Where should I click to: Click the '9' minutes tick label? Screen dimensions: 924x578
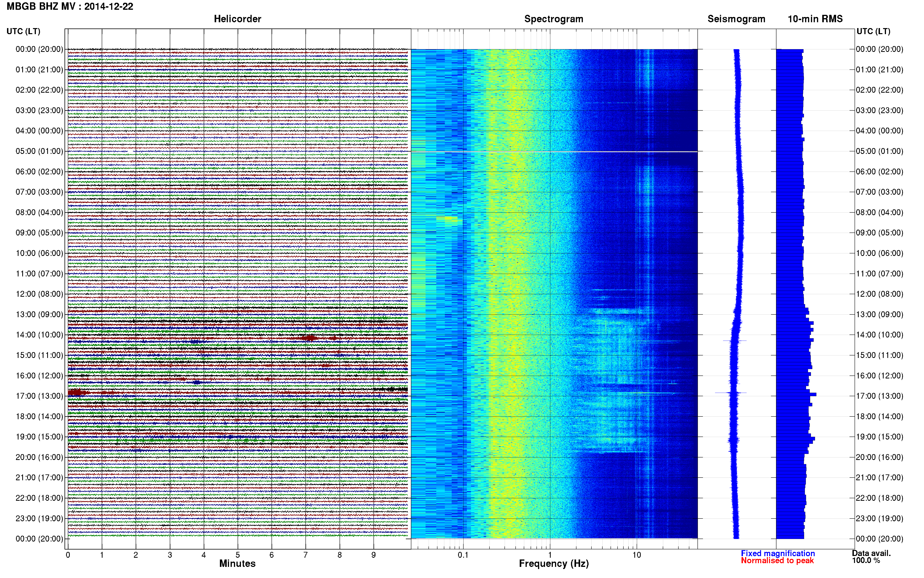click(x=373, y=555)
